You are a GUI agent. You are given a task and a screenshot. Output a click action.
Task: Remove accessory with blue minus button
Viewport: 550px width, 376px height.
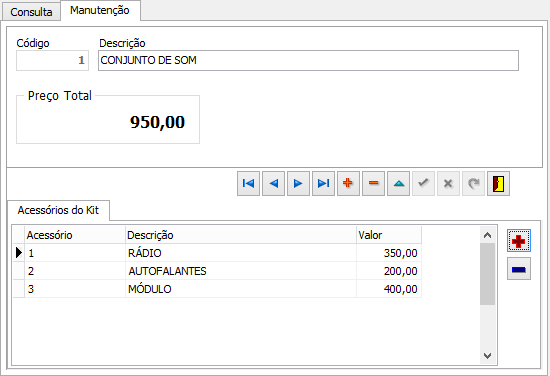(x=519, y=269)
